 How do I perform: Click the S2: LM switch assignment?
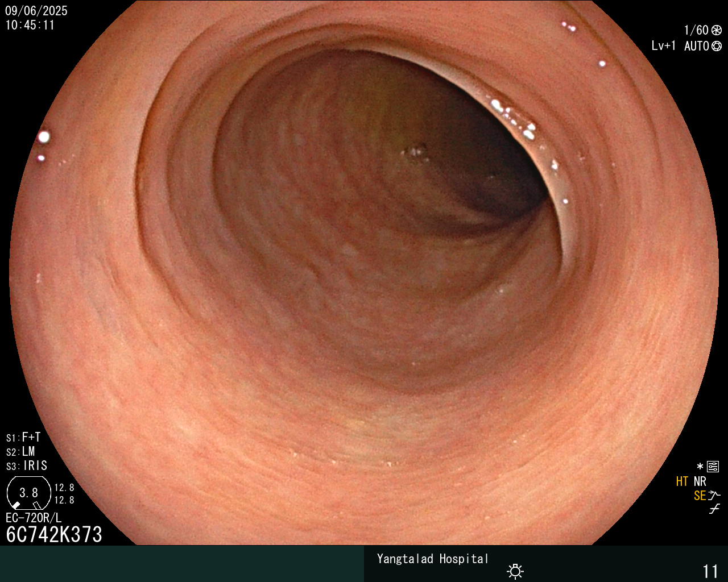coord(20,451)
